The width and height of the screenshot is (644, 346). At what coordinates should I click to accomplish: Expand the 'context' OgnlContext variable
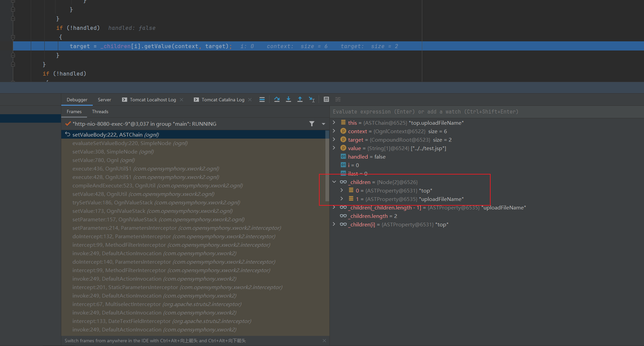tap(334, 131)
